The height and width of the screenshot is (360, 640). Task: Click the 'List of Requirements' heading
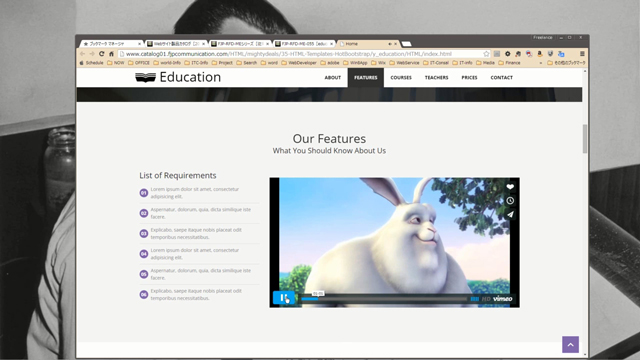[178, 176]
